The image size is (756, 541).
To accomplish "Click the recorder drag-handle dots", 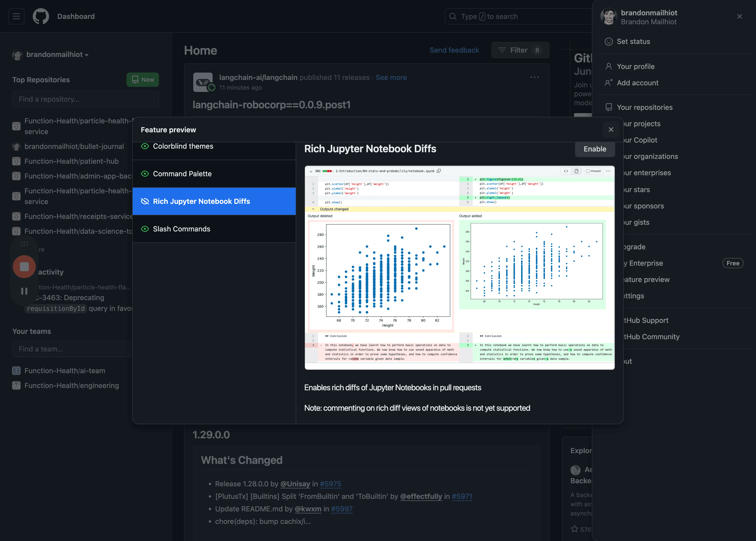I will pyautogui.click(x=24, y=244).
